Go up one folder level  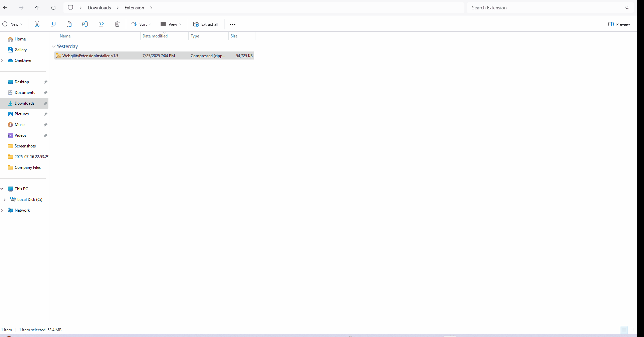pos(37,8)
